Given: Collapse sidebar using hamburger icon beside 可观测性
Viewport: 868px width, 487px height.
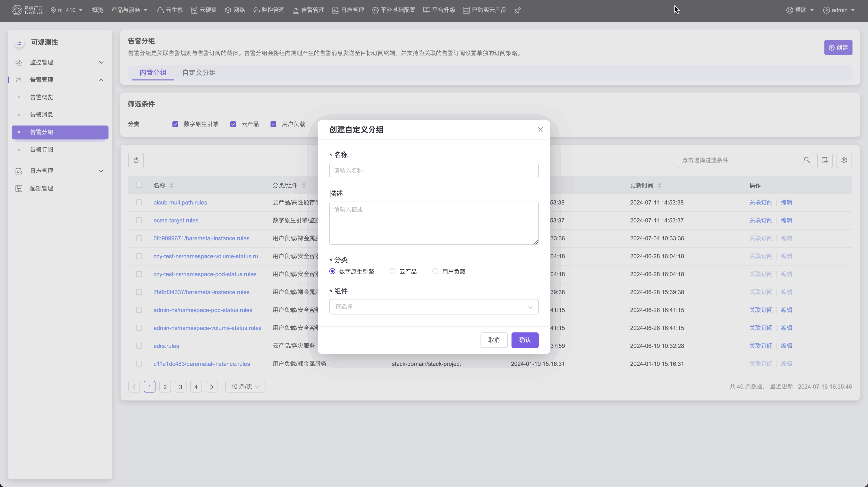Looking at the screenshot, I should click(x=19, y=42).
